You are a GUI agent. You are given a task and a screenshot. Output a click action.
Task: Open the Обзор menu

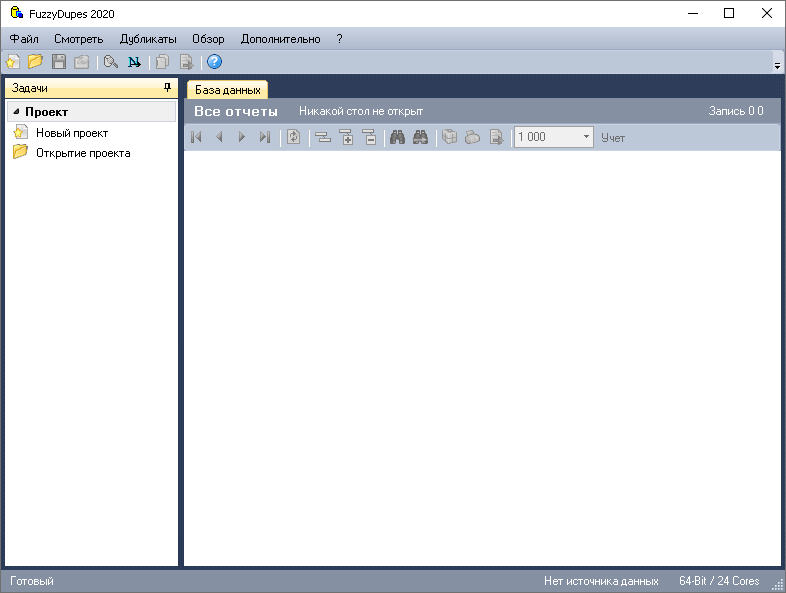click(208, 39)
